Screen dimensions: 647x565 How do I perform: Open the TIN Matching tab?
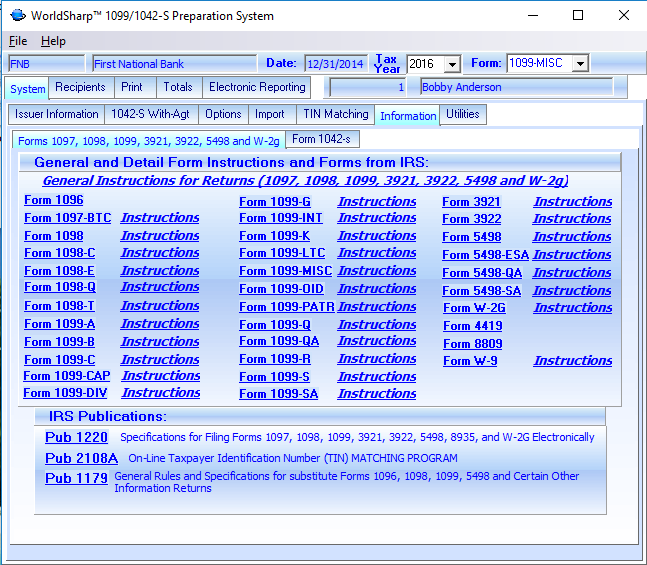click(334, 115)
